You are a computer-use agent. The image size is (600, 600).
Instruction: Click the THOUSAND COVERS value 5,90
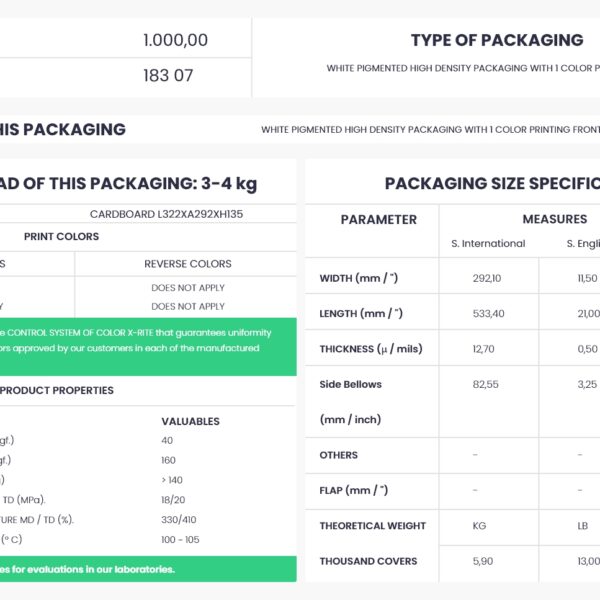483,561
